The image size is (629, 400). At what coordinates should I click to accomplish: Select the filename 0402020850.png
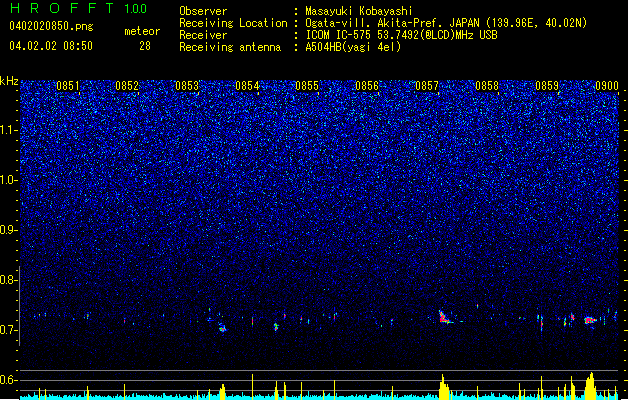tap(51, 26)
